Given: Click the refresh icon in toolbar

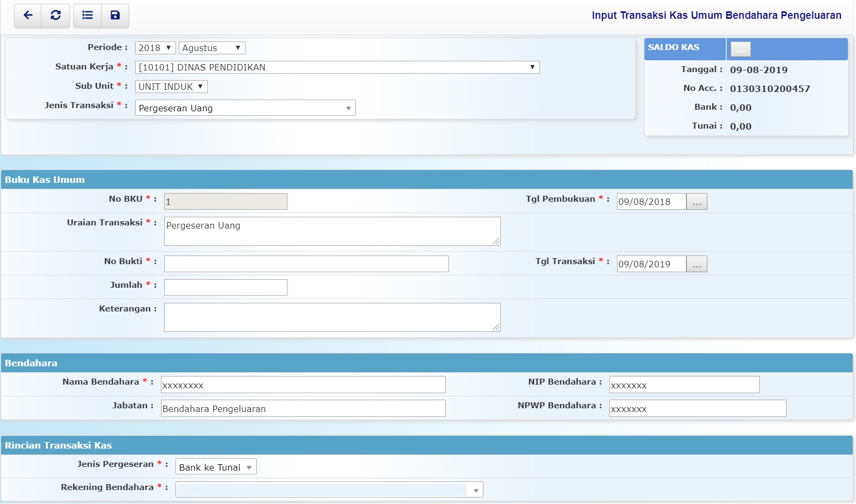Looking at the screenshot, I should click(55, 16).
